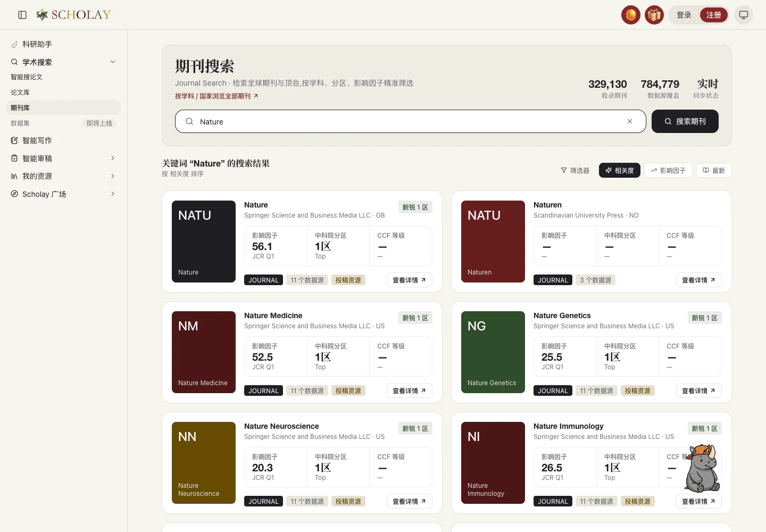This screenshot has height=532, width=766.
Task: Focus the journal search input field
Action: (410, 121)
